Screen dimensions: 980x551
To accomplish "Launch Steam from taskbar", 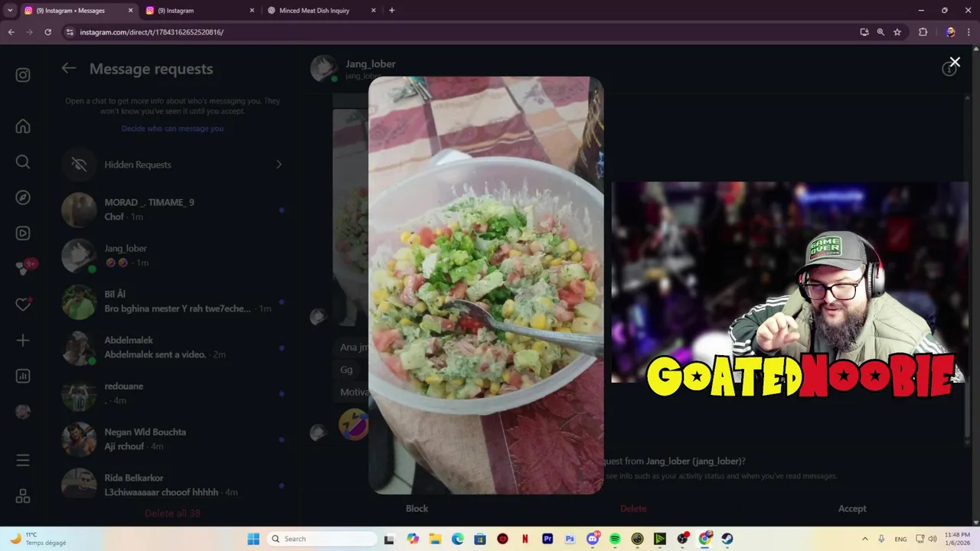I will point(727,539).
